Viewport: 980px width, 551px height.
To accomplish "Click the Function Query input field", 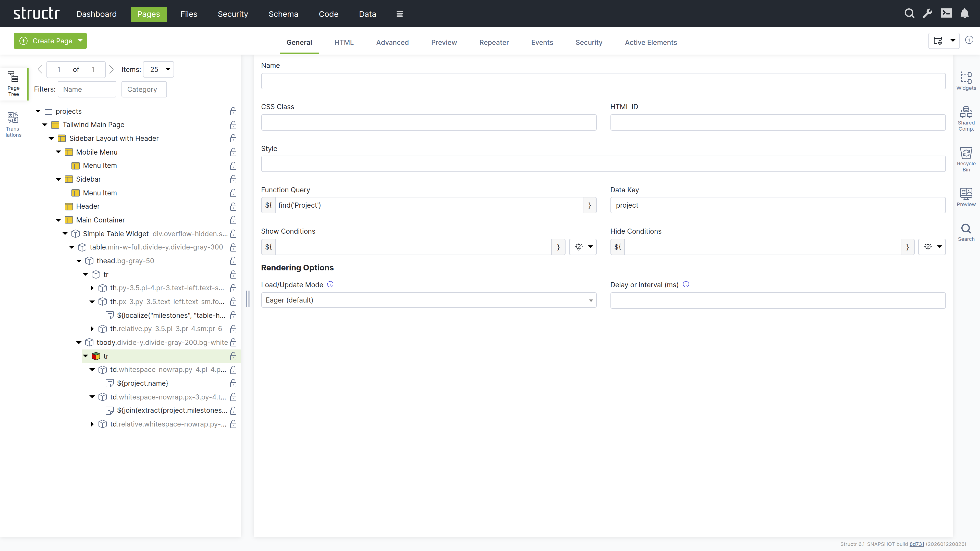I will (x=428, y=205).
